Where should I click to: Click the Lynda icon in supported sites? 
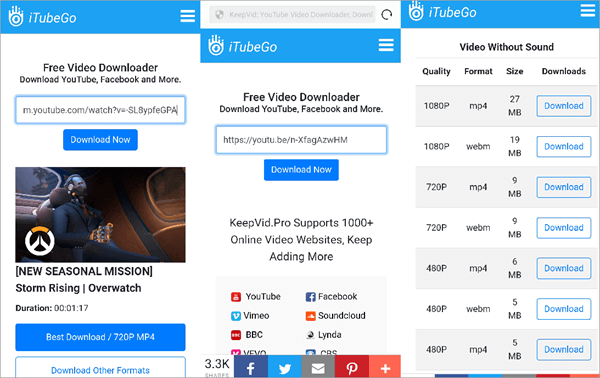(x=310, y=335)
